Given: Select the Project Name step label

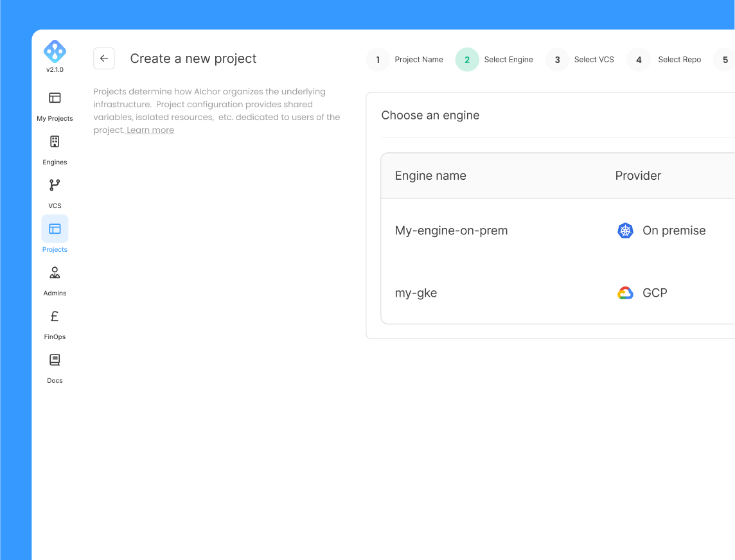Looking at the screenshot, I should (x=419, y=60).
